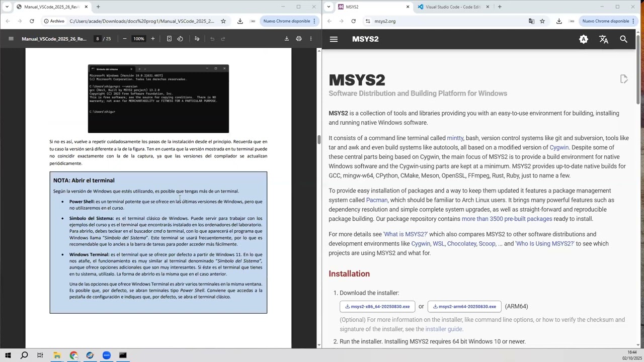Click the terminal screenshot image in PDF
Viewport: 644px width, 362px height.
158,99
